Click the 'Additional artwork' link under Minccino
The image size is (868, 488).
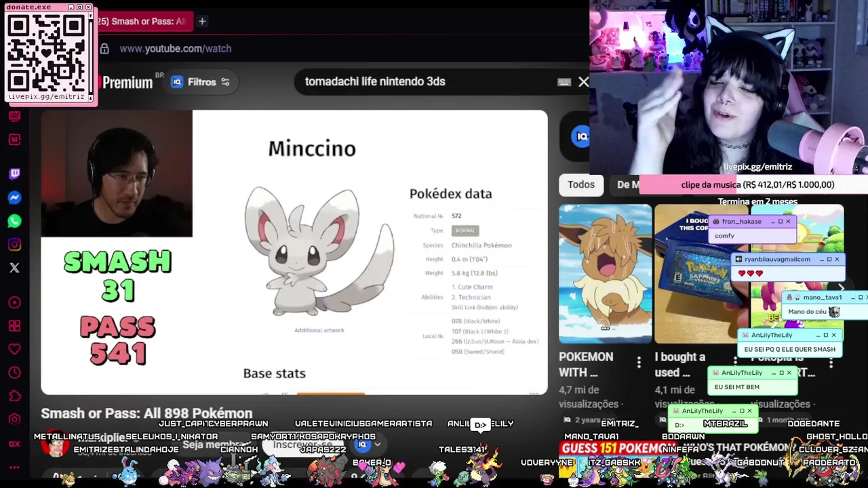coord(319,330)
